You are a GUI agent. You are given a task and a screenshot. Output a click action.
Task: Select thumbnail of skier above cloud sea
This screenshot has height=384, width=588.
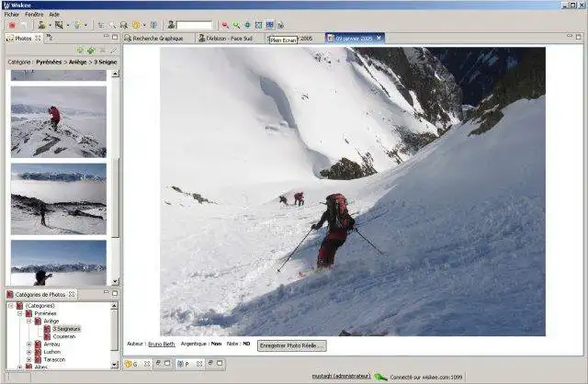[59, 199]
